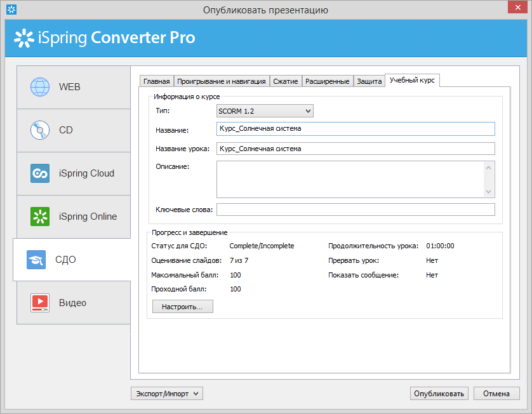This screenshot has width=532, height=414.
Task: Click the Название input field
Action: coord(356,129)
